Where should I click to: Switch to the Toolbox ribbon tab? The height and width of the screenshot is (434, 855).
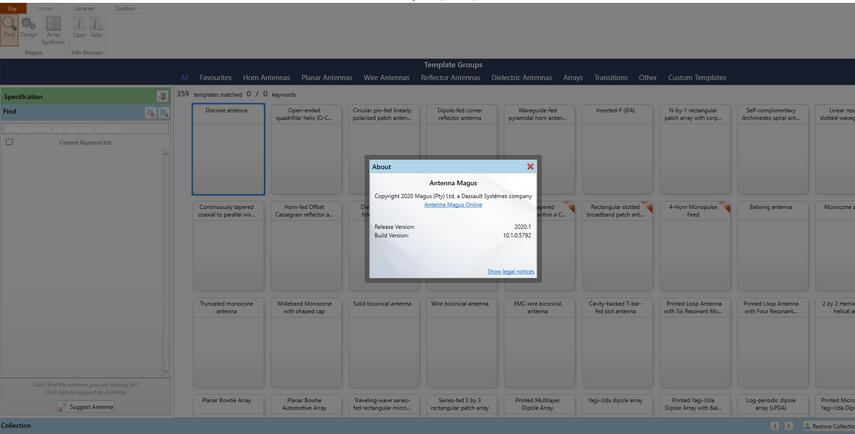tap(124, 9)
